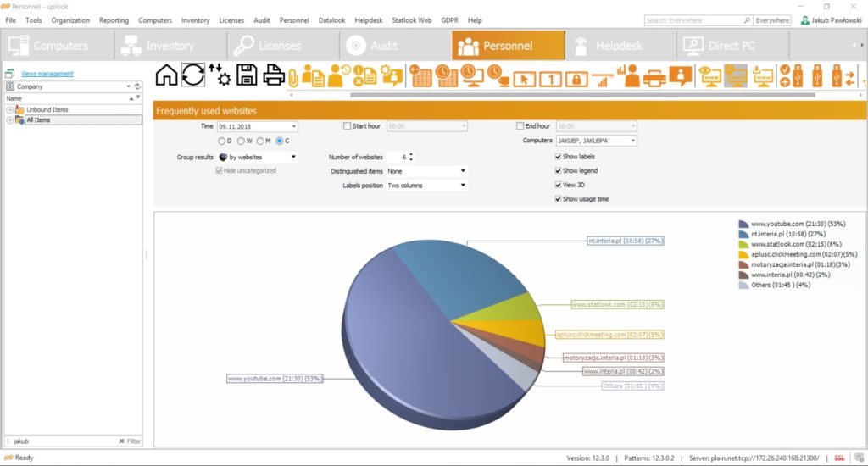The width and height of the screenshot is (868, 466).
Task: Print with the black printer icon
Action: [274, 75]
